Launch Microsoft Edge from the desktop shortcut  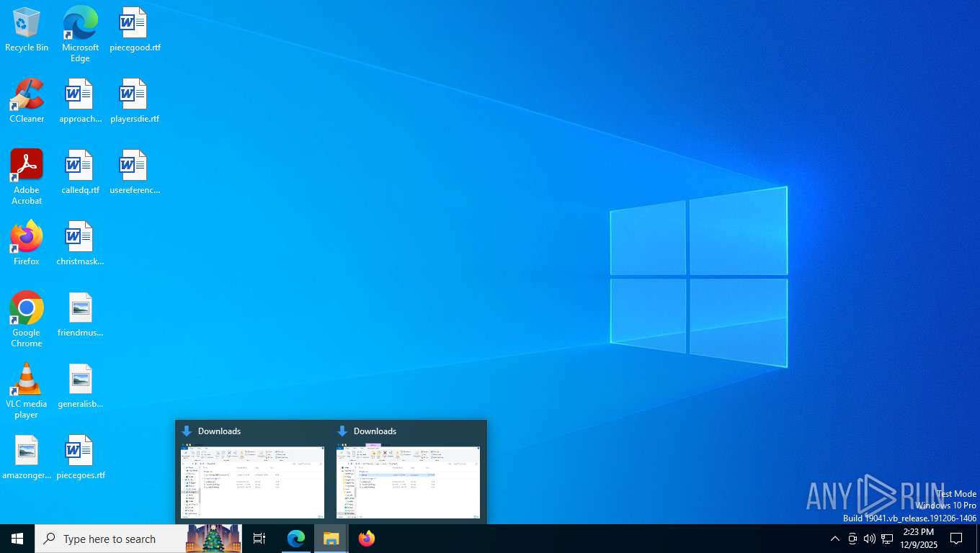[x=80, y=35]
